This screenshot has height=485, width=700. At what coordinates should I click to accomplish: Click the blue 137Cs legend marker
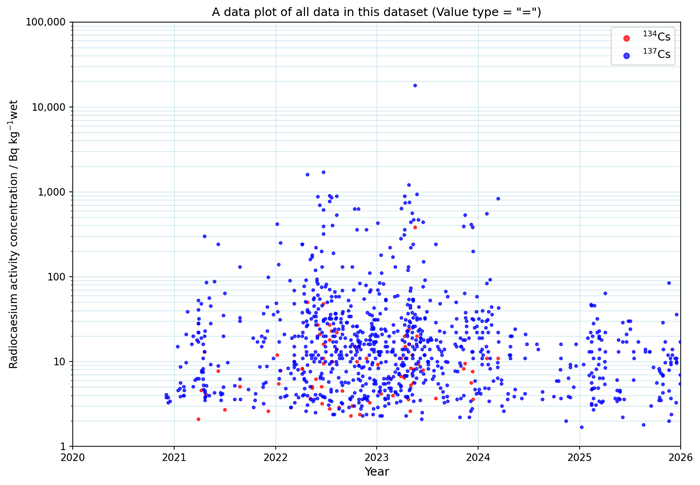(627, 55)
